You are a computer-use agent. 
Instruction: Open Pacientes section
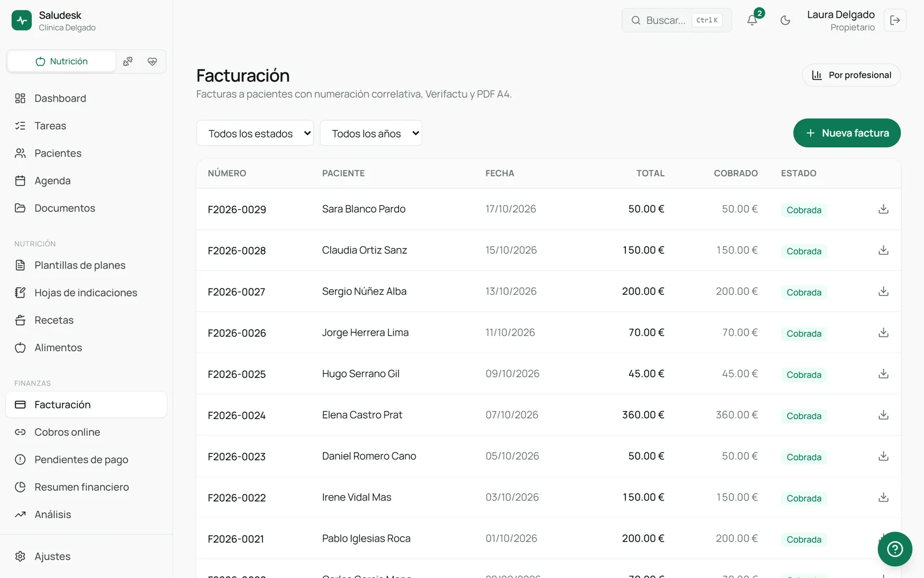point(87,153)
